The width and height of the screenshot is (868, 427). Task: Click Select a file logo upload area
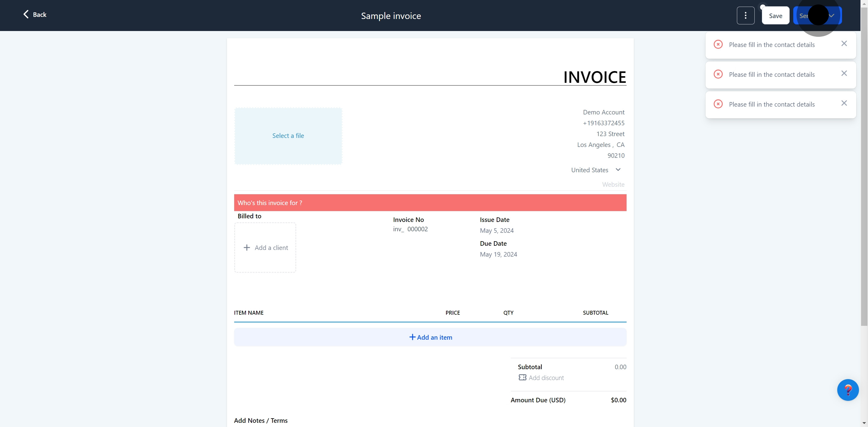tap(288, 136)
